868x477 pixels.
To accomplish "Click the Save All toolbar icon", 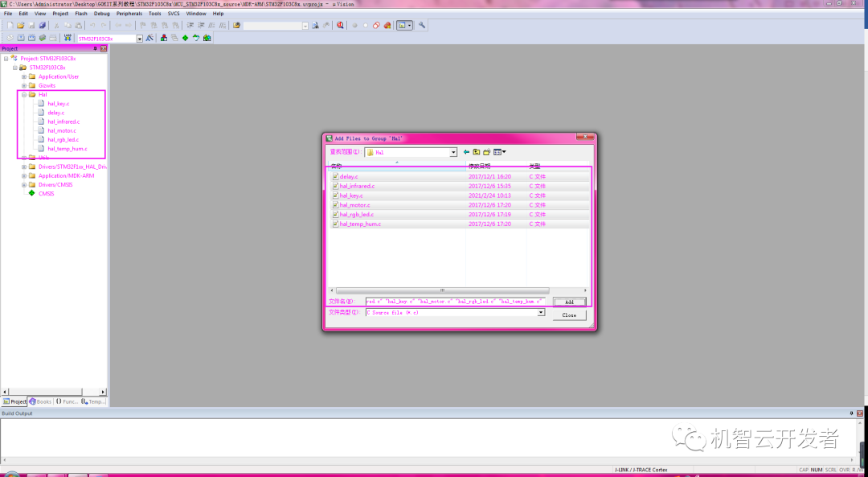I will click(42, 25).
